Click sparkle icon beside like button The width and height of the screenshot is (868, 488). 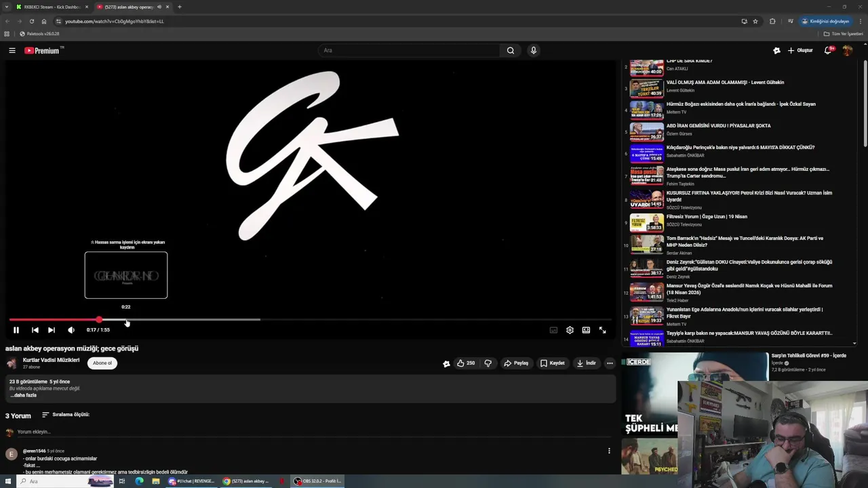[446, 363]
